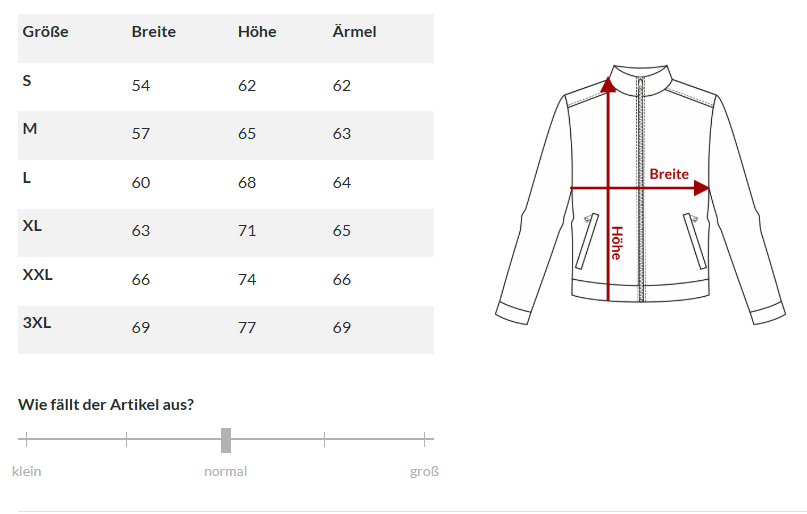Click the Höhe column header
The width and height of the screenshot is (807, 514).
[257, 32]
